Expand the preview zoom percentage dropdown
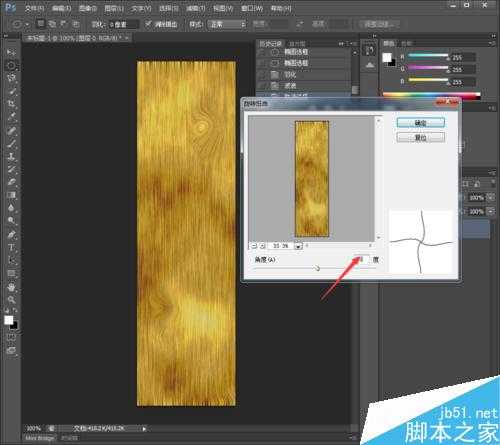The image size is (500, 445). (x=298, y=246)
